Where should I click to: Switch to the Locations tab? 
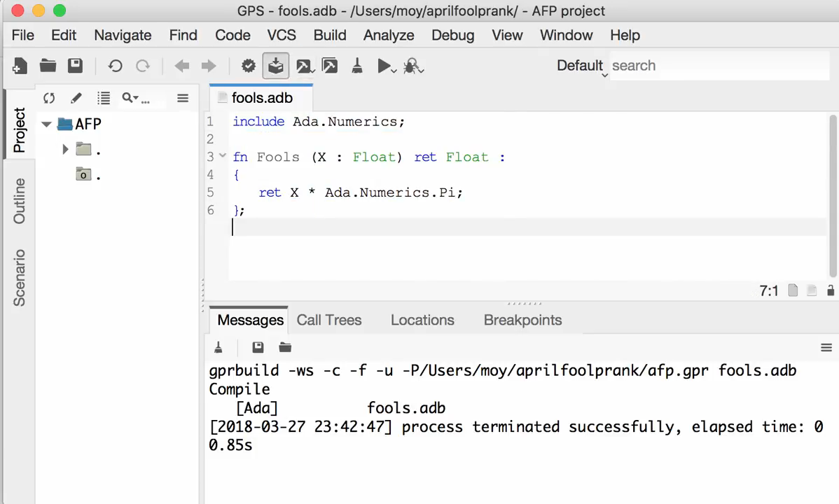422,320
